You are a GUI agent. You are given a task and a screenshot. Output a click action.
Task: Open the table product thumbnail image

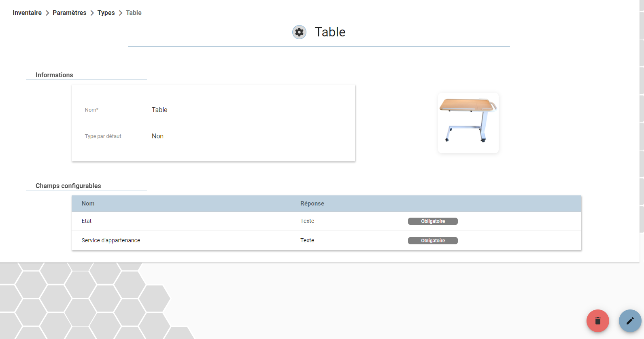tap(468, 123)
